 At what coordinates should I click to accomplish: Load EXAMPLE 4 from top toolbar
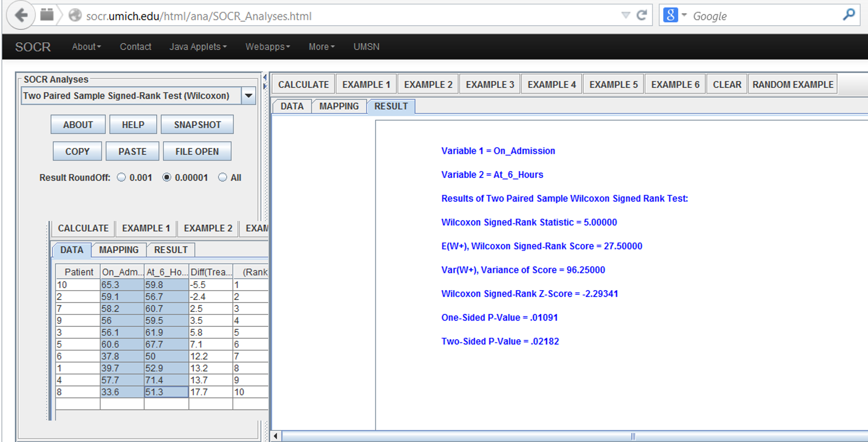click(552, 84)
